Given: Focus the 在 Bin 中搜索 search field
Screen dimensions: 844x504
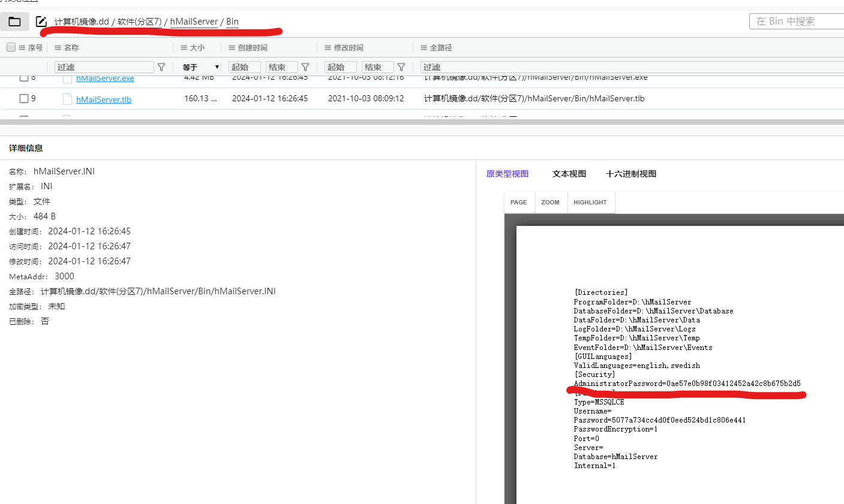Looking at the screenshot, I should (797, 22).
